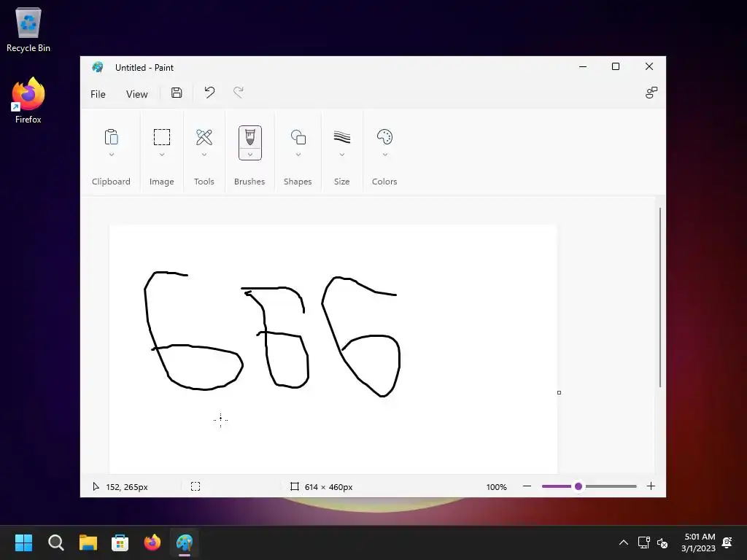Click the Undo arrow icon

[x=209, y=93]
